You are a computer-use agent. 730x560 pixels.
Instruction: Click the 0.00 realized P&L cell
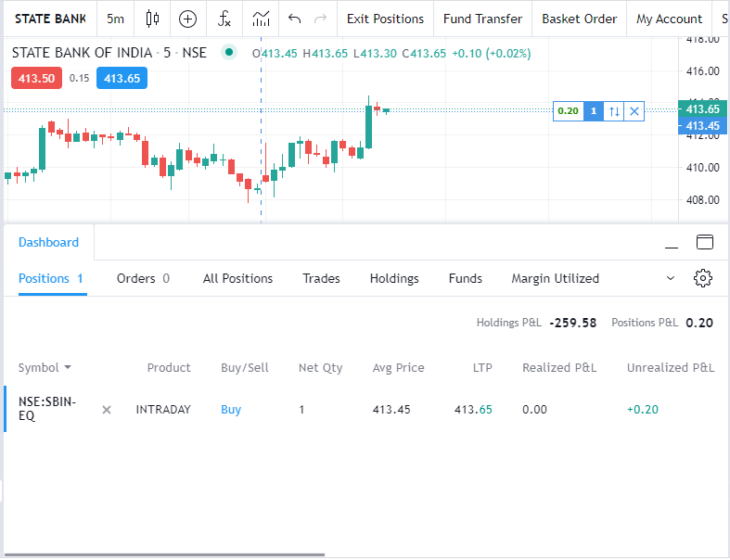(x=534, y=410)
